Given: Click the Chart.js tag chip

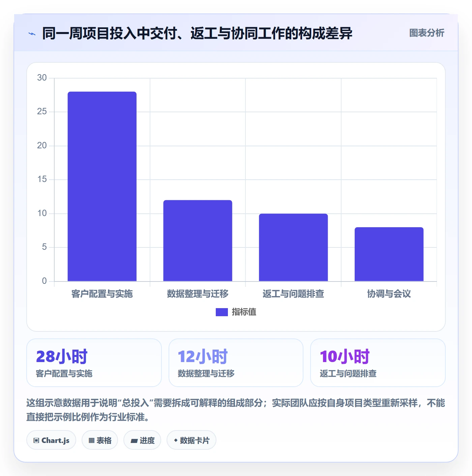Looking at the screenshot, I should tap(51, 440).
